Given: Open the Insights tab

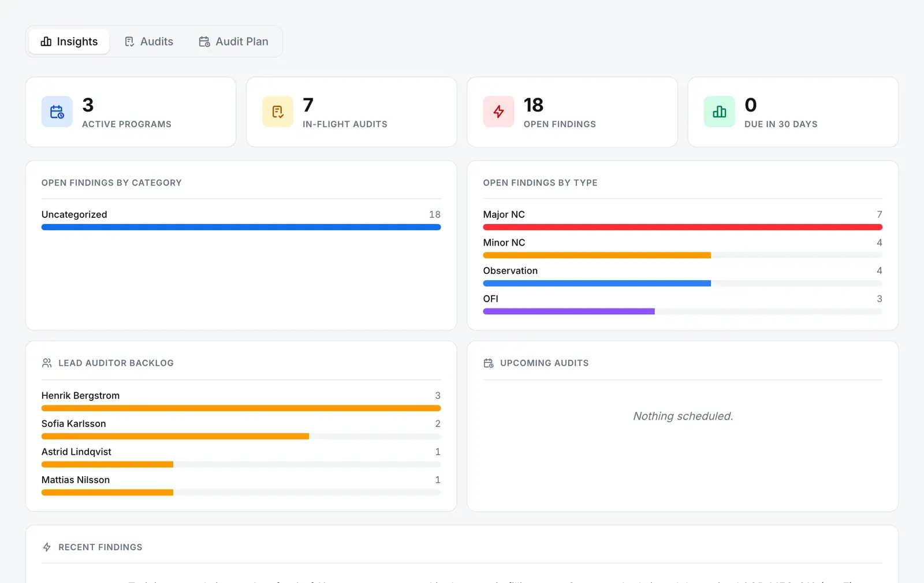Looking at the screenshot, I should pyautogui.click(x=69, y=42).
